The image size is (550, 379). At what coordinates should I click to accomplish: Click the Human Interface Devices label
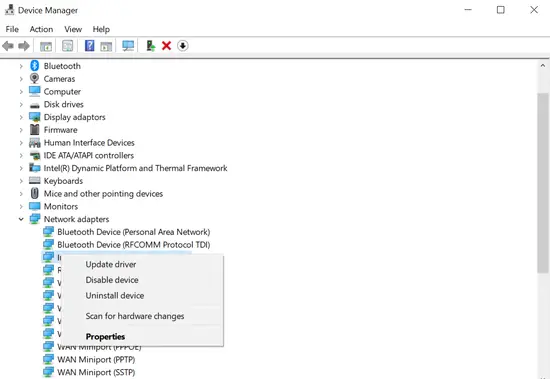click(89, 142)
